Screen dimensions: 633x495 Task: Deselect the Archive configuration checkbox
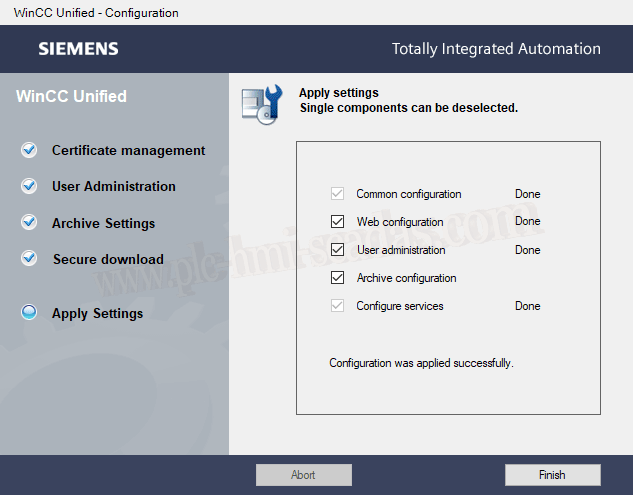(337, 278)
